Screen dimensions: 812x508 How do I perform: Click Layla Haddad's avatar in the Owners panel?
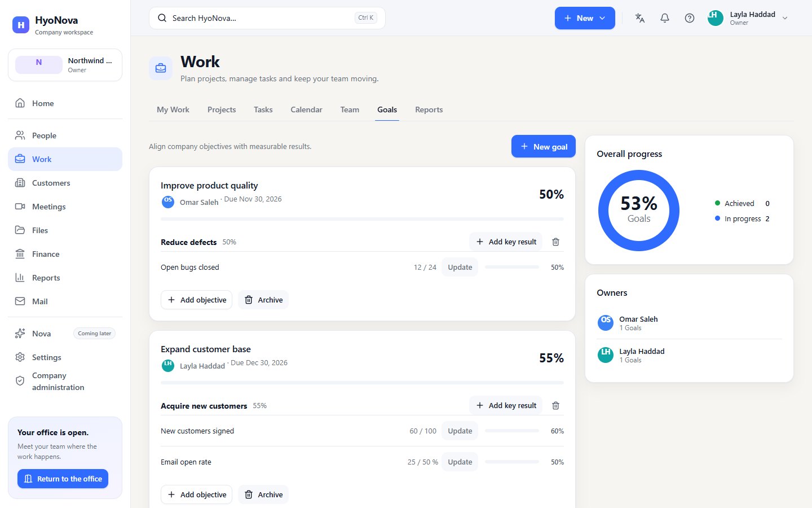(606, 355)
